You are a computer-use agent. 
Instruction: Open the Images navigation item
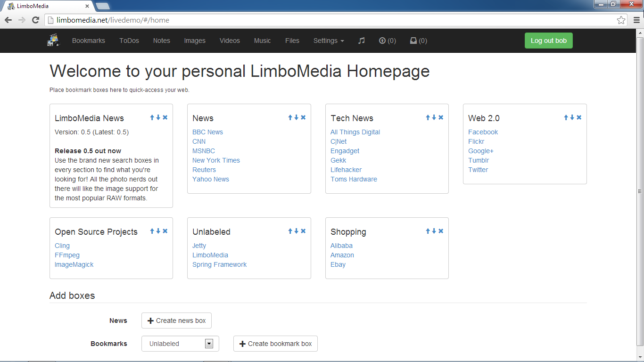point(195,41)
